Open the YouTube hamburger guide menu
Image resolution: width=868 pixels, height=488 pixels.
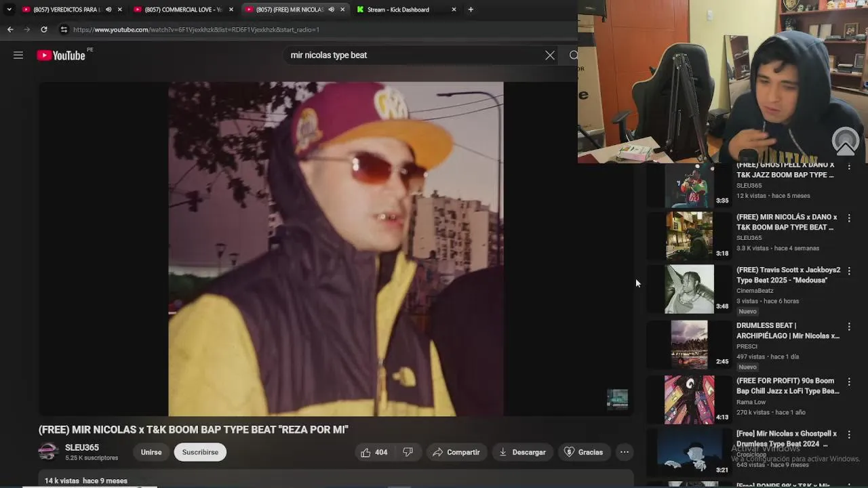coord(18,56)
